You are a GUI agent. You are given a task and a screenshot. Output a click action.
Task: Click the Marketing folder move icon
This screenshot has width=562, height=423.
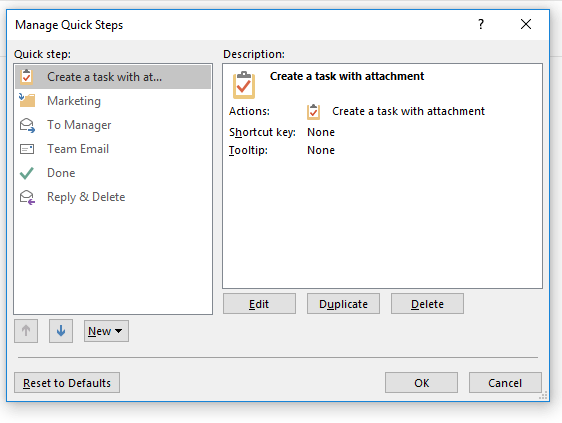click(x=27, y=100)
